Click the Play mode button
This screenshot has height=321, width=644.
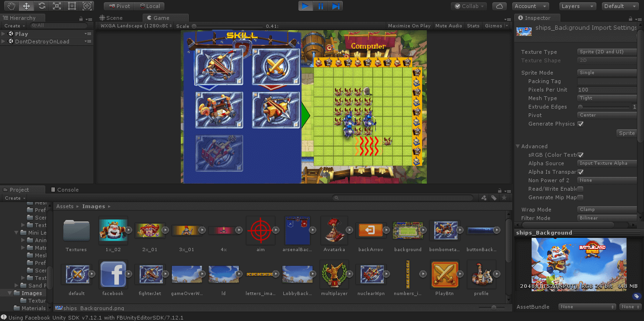[x=305, y=6]
